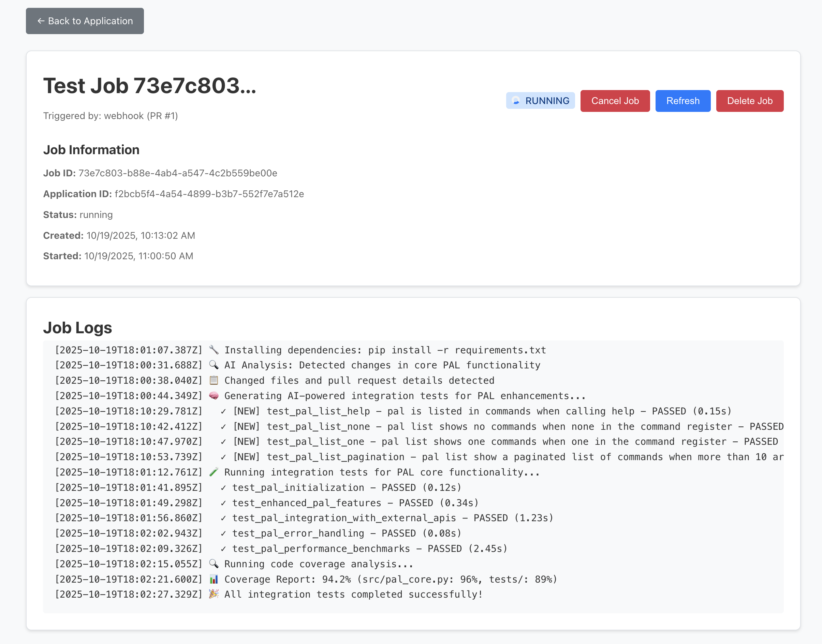Click magnifier icon beside Running code coverage
822x644 pixels.
214,564
